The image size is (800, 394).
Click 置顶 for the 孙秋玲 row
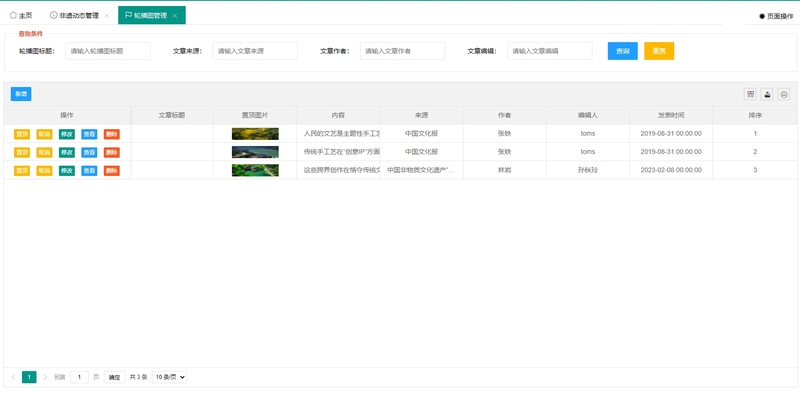pos(22,170)
